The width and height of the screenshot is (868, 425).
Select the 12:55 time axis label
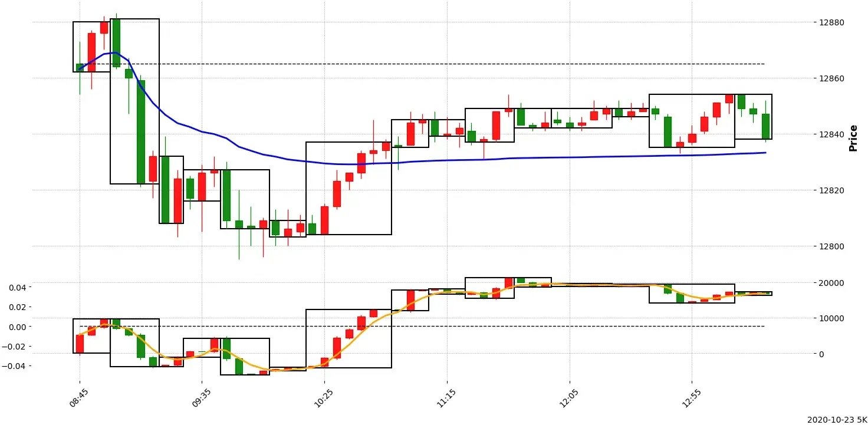pos(690,398)
